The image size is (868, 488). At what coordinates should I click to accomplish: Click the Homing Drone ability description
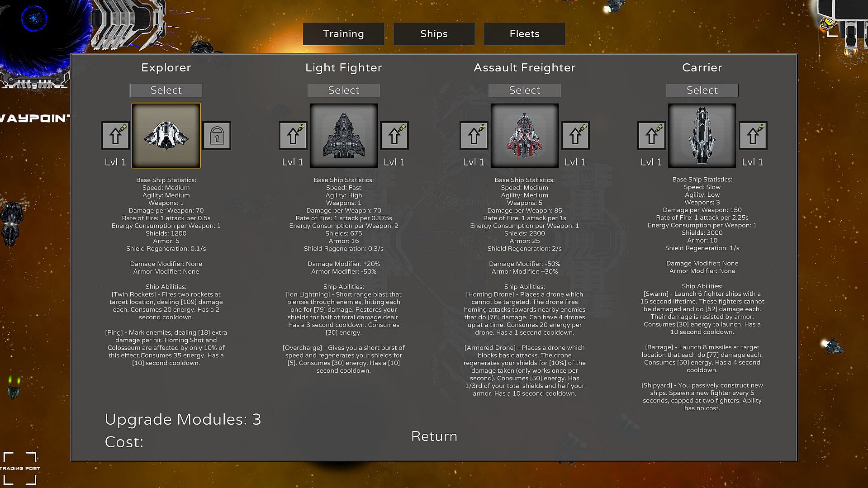(525, 313)
